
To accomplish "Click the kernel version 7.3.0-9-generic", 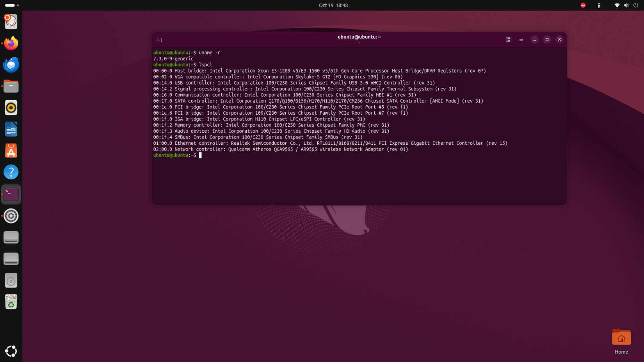I will (173, 59).
